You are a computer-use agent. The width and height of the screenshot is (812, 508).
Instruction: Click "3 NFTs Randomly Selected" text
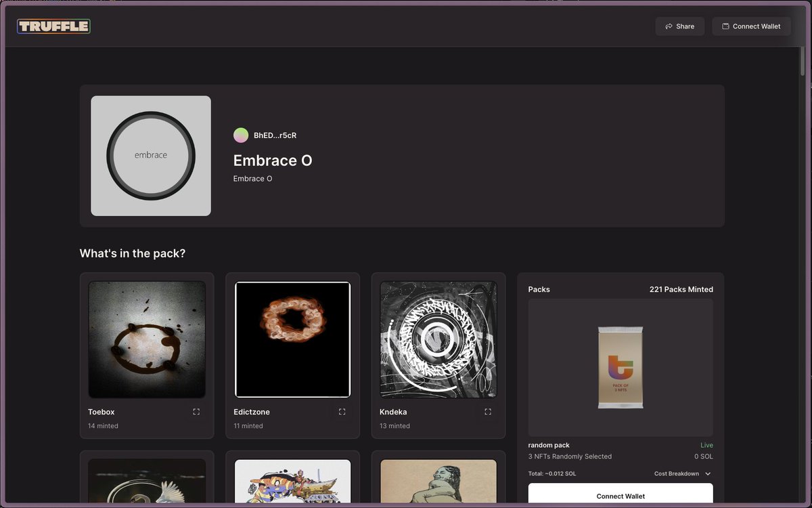(x=570, y=457)
